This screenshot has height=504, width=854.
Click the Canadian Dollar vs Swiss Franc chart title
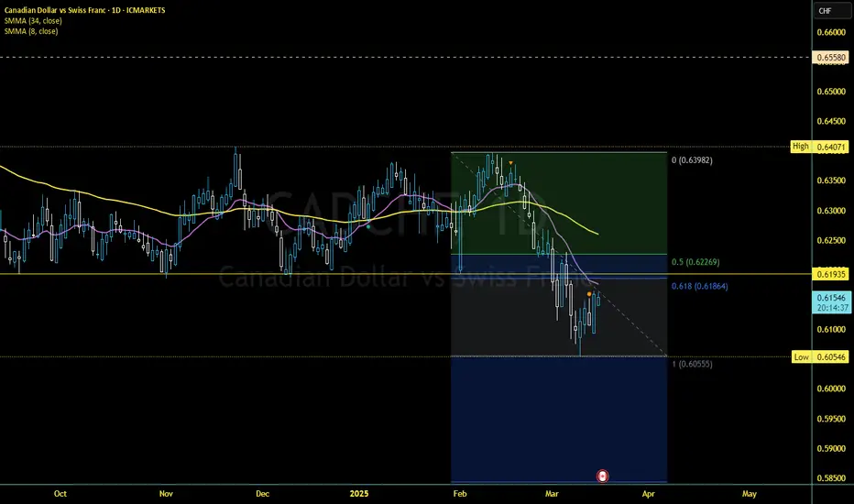pos(84,10)
